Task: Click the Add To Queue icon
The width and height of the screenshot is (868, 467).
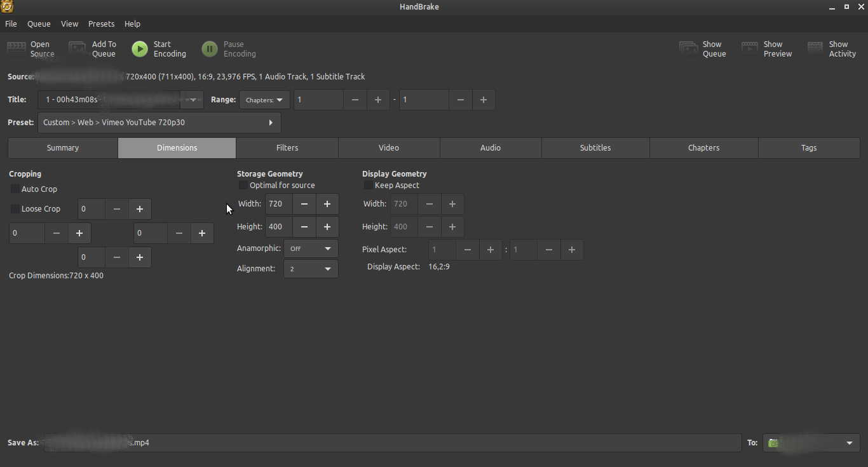Action: [x=78, y=49]
